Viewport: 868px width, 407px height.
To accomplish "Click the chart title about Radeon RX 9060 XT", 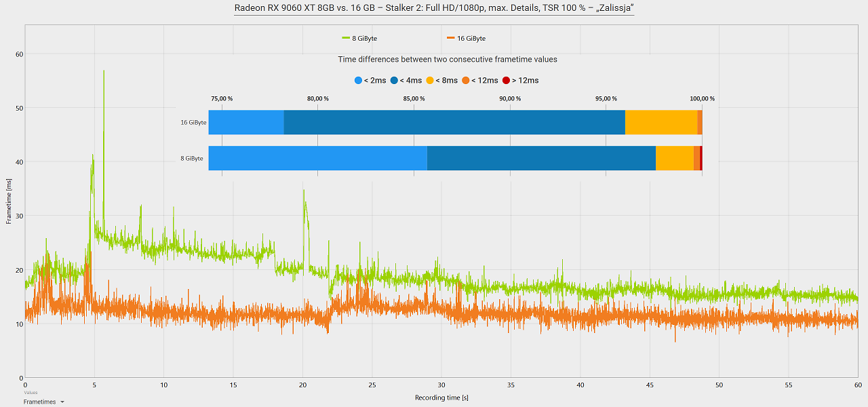I will click(434, 9).
